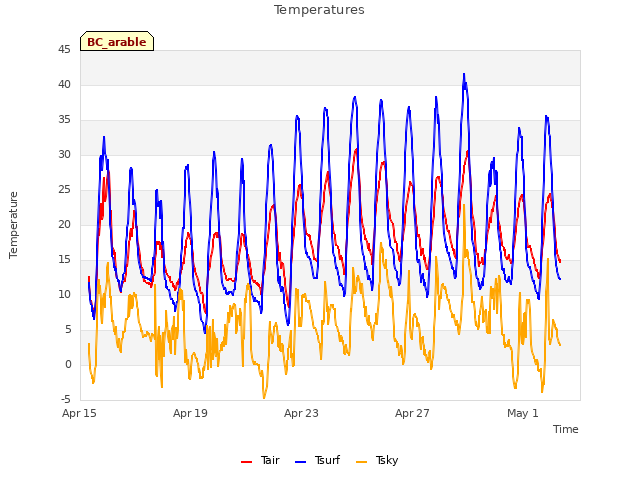The image size is (640, 480).
Task: Click the Time x-axis title
Action: (x=565, y=429)
